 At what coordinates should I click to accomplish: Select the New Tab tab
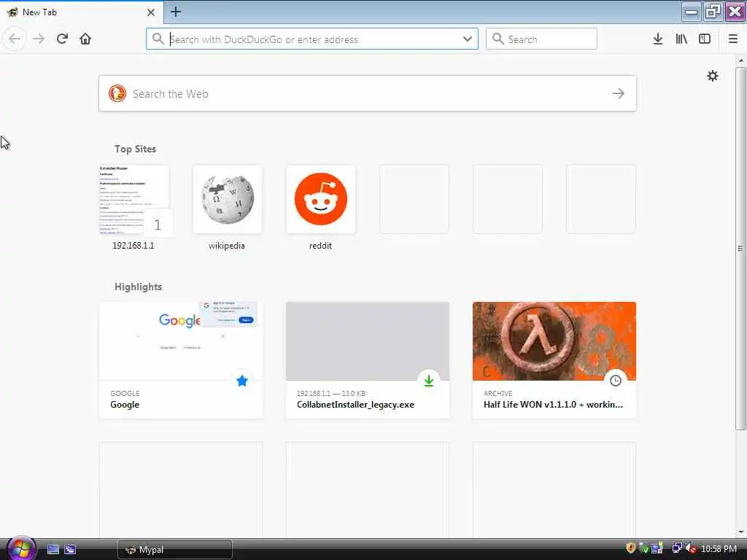coord(81,12)
